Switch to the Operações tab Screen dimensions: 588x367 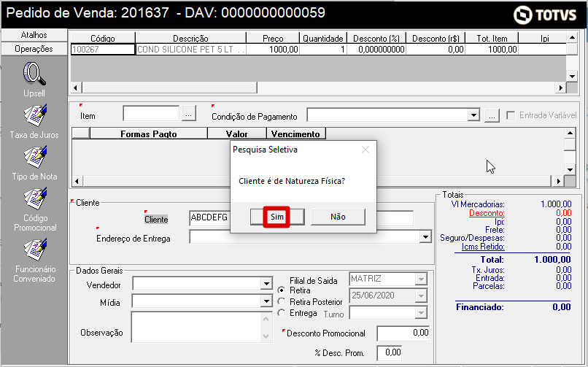pyautogui.click(x=34, y=49)
